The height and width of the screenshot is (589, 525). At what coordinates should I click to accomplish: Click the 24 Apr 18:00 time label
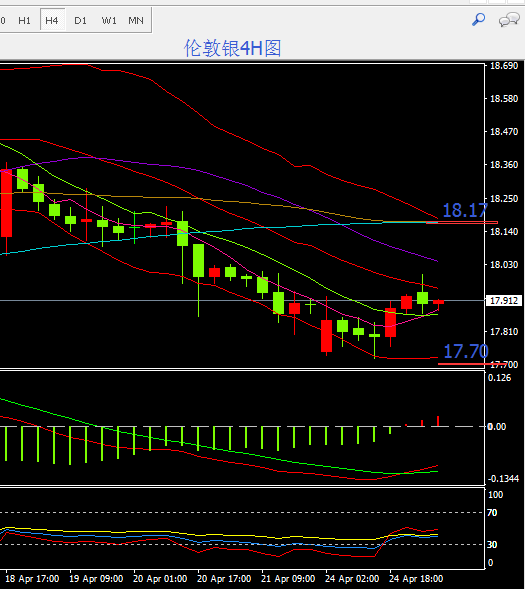(416, 578)
